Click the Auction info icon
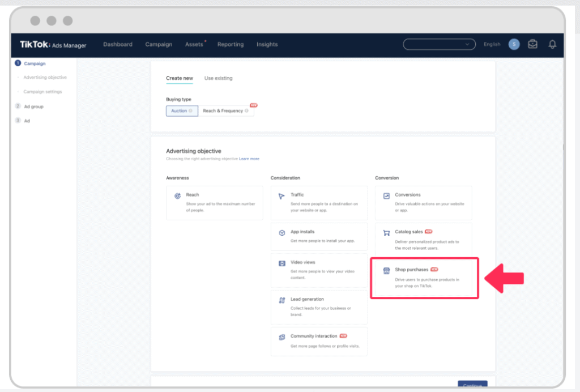The height and width of the screenshot is (392, 580). [x=190, y=110]
